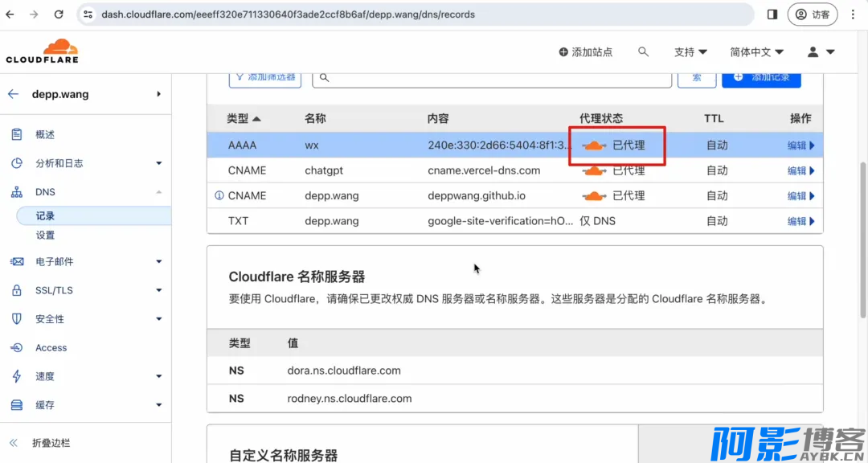Open the 简体中文 language dropdown
The width and height of the screenshot is (868, 463).
757,52
